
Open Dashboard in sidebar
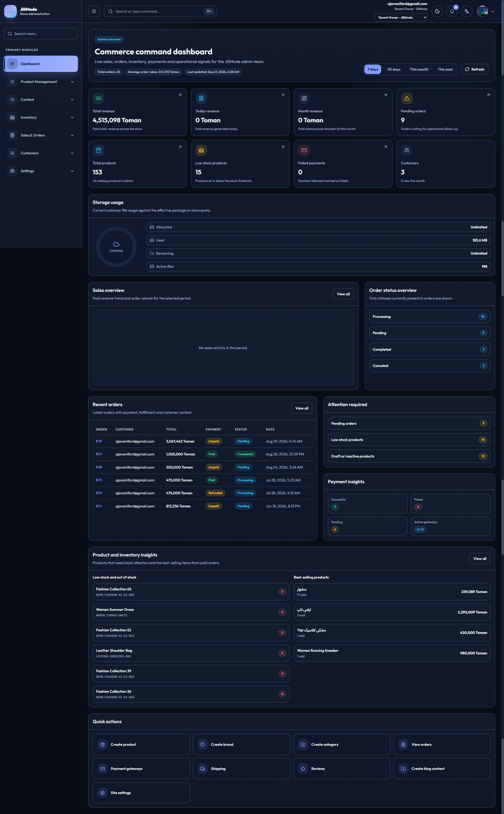(x=41, y=64)
